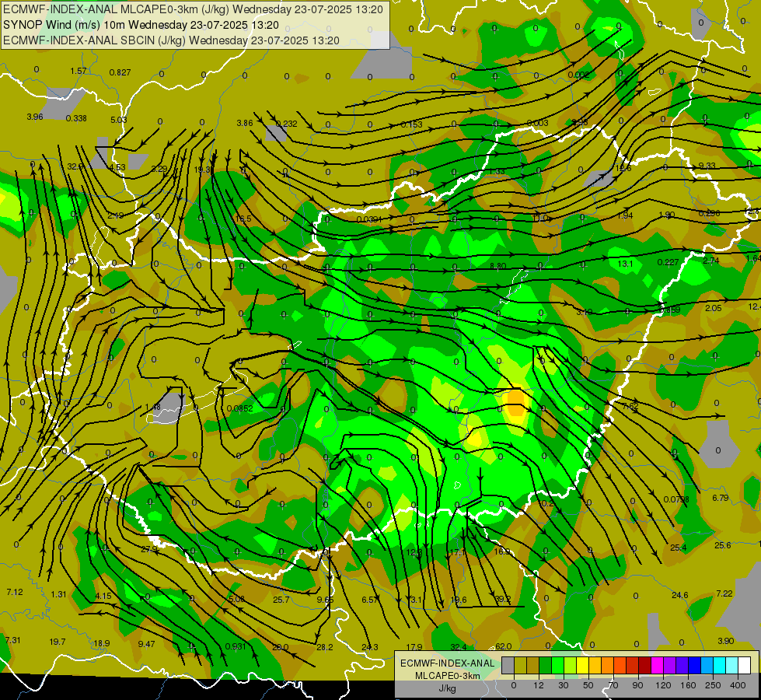This screenshot has width=761, height=700.
Task: Click the map value 5.03
Action: (x=118, y=120)
